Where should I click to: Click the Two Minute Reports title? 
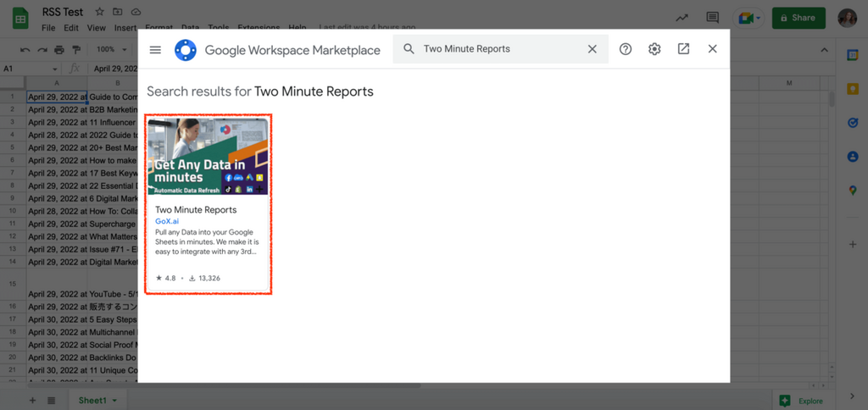pos(196,209)
